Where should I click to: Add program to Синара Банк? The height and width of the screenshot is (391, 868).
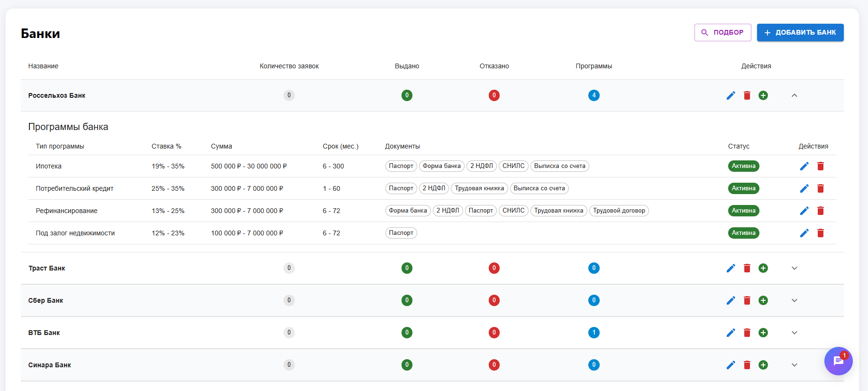tap(763, 365)
